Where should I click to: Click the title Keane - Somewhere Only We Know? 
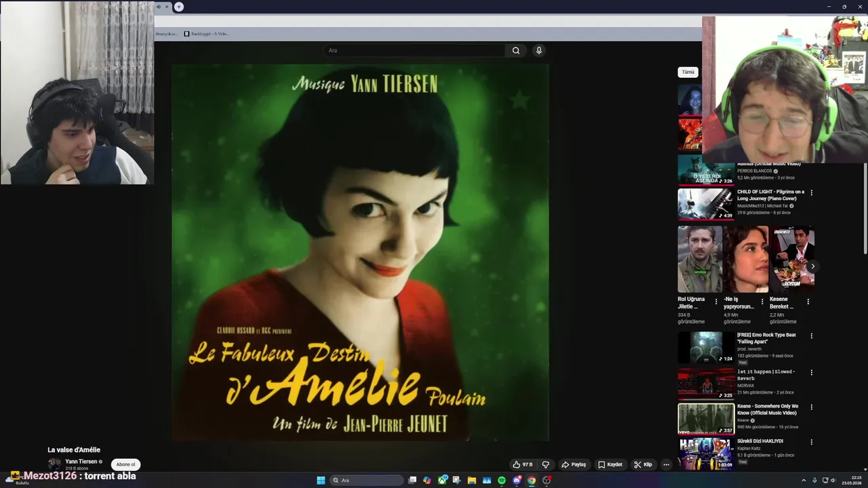coord(768,409)
